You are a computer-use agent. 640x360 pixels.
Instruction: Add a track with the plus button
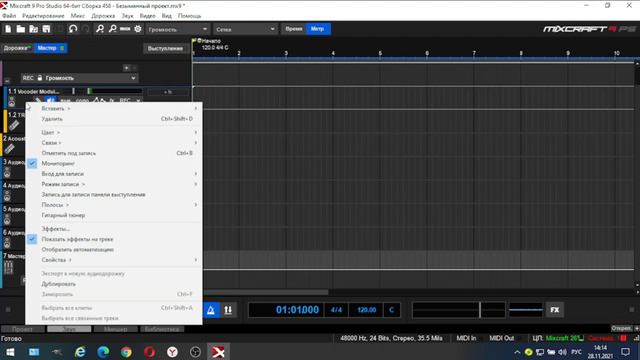coord(127,68)
